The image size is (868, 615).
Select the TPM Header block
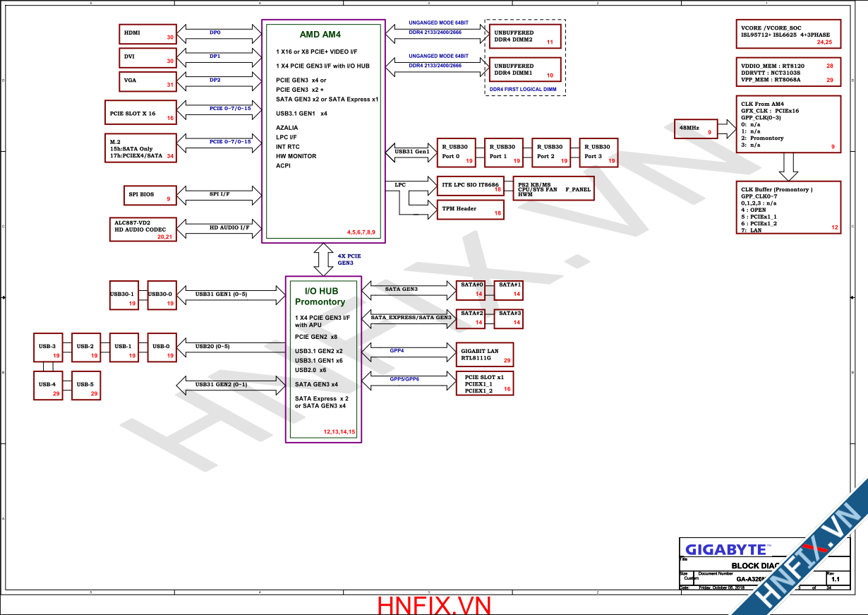470,209
